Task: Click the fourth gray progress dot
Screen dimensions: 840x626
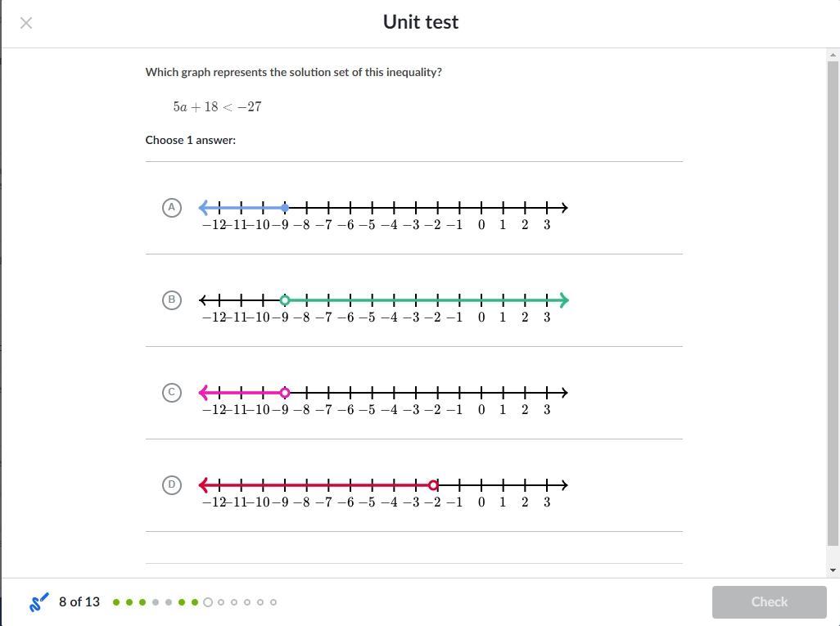Action: pyautogui.click(x=156, y=602)
